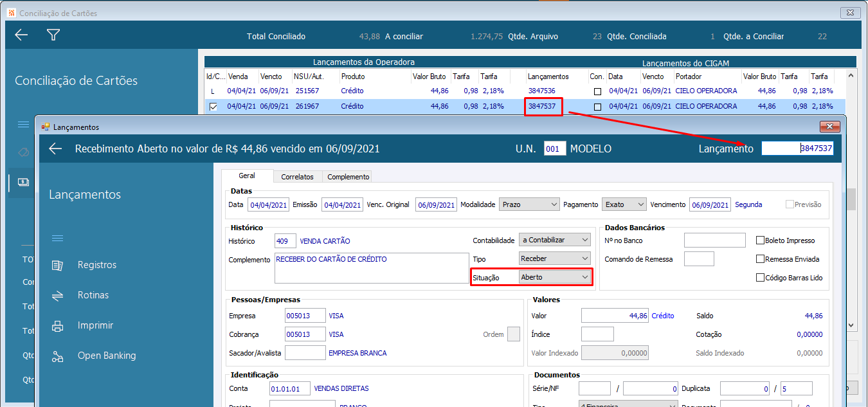
Task: Go back using the Conciliação de Cartões arrow
Action: point(21,35)
